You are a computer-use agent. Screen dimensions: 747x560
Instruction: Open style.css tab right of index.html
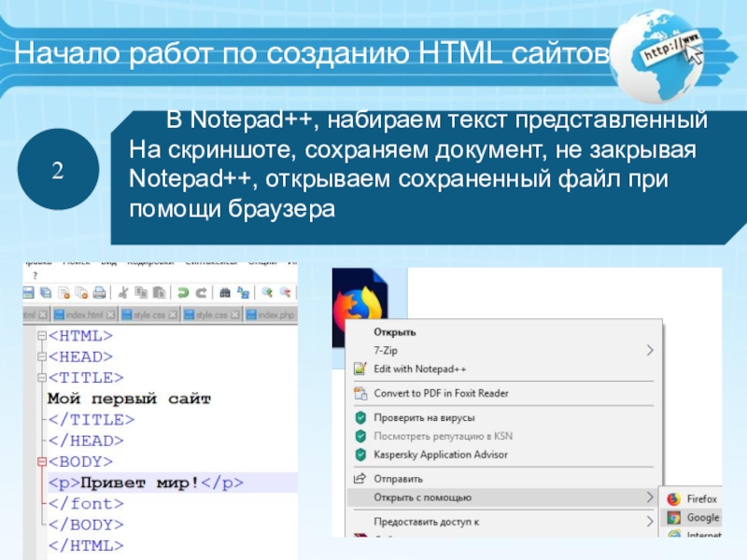coord(149,315)
